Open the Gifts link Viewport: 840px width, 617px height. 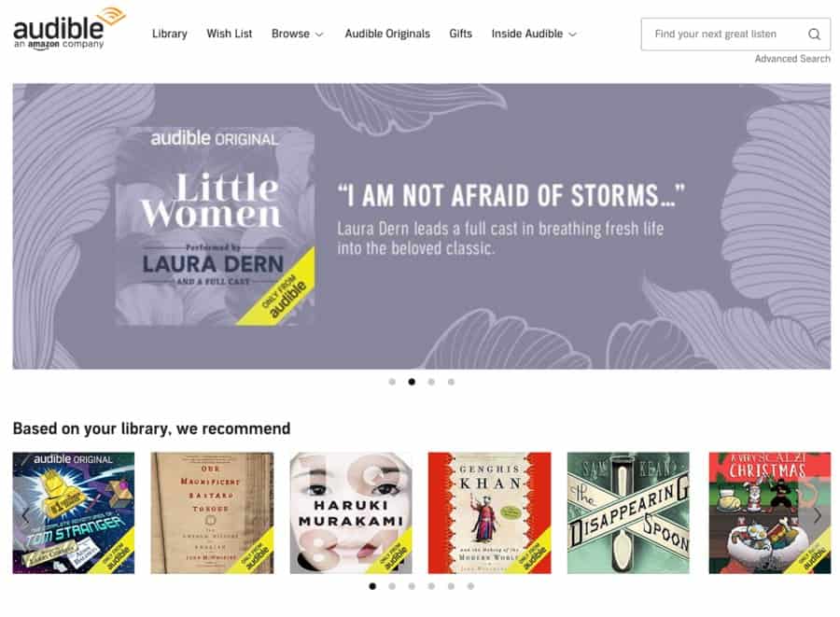click(x=461, y=34)
